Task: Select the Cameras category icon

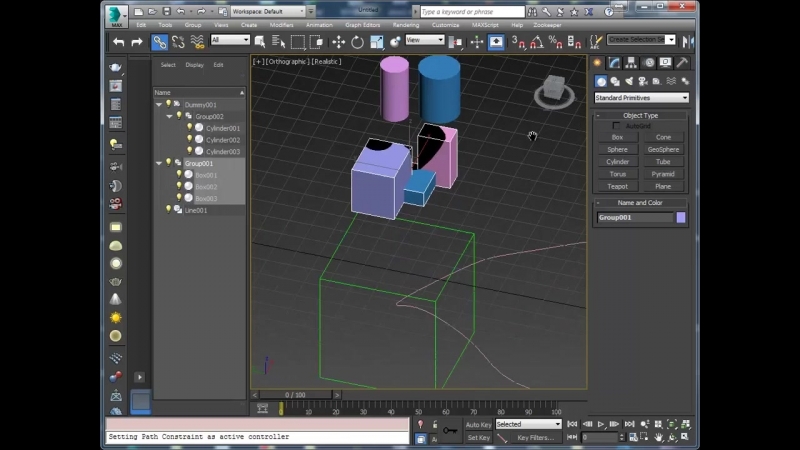Action: click(x=643, y=81)
